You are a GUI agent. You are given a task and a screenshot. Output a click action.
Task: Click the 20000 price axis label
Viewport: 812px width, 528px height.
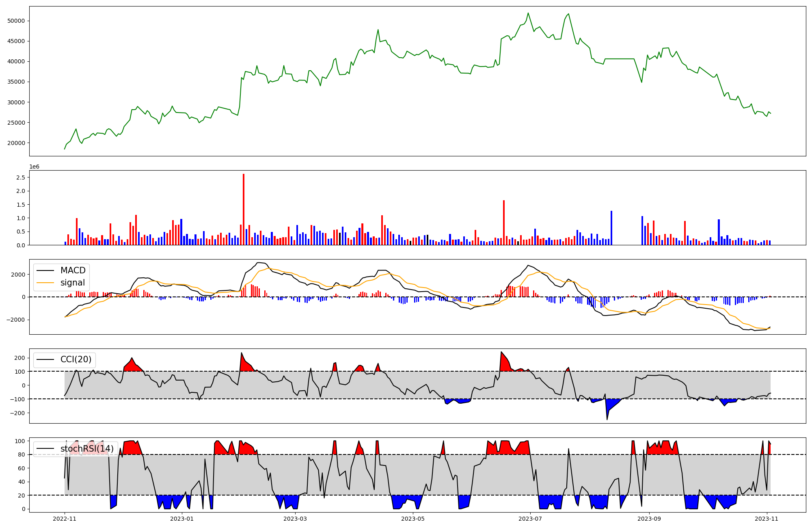click(16, 143)
